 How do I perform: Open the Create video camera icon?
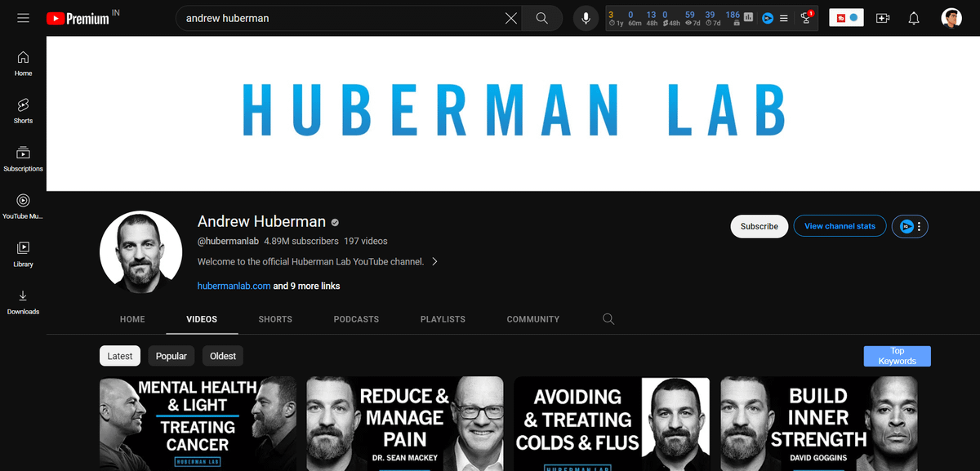(883, 18)
